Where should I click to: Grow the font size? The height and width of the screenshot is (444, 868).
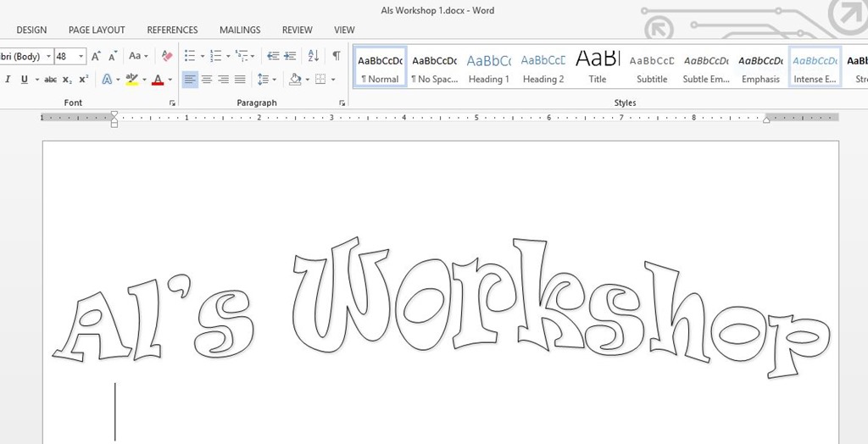tap(96, 56)
